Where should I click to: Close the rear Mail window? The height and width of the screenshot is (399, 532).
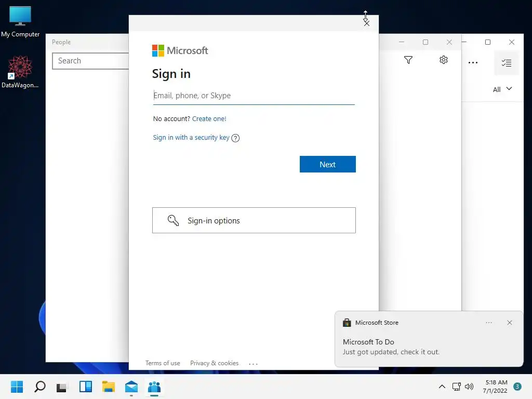click(x=512, y=42)
